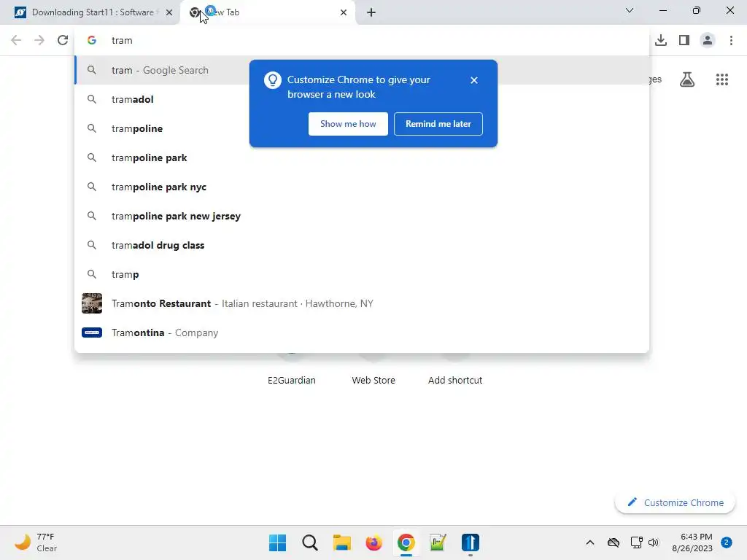Toggle the Chrome side panel icon

tap(684, 41)
